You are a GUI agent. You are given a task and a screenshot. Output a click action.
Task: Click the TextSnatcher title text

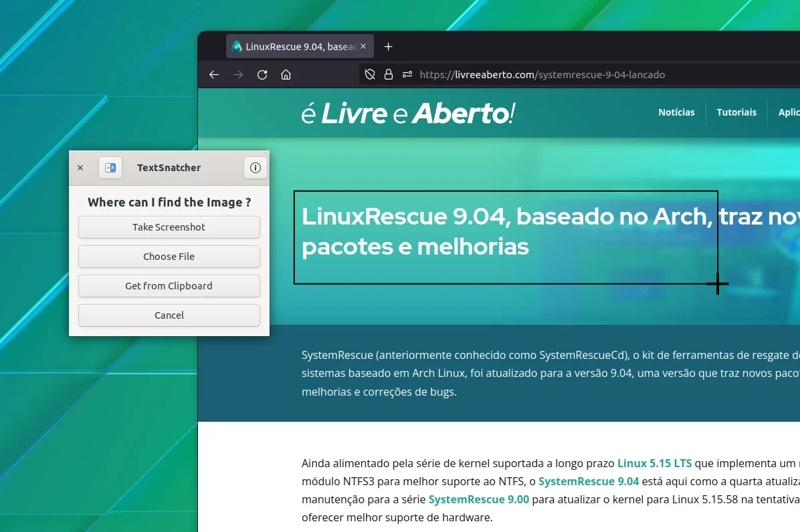[169, 168]
